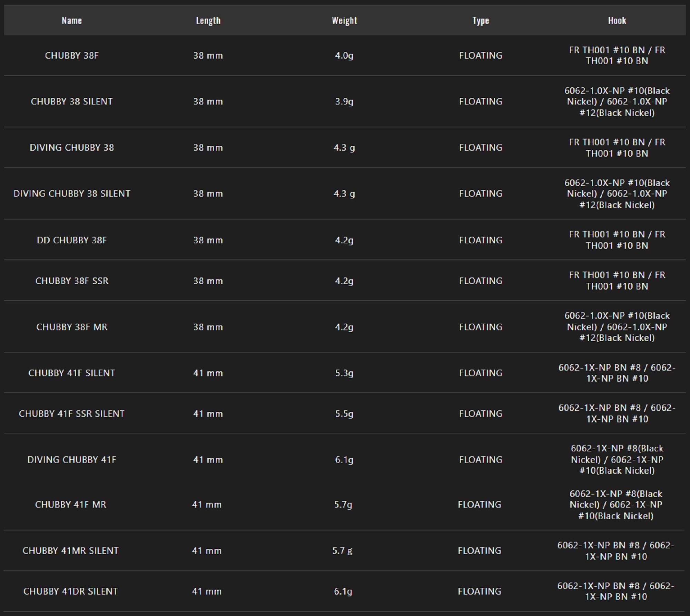Select the CHUBBY 41F SSR SILENT name

point(72,414)
